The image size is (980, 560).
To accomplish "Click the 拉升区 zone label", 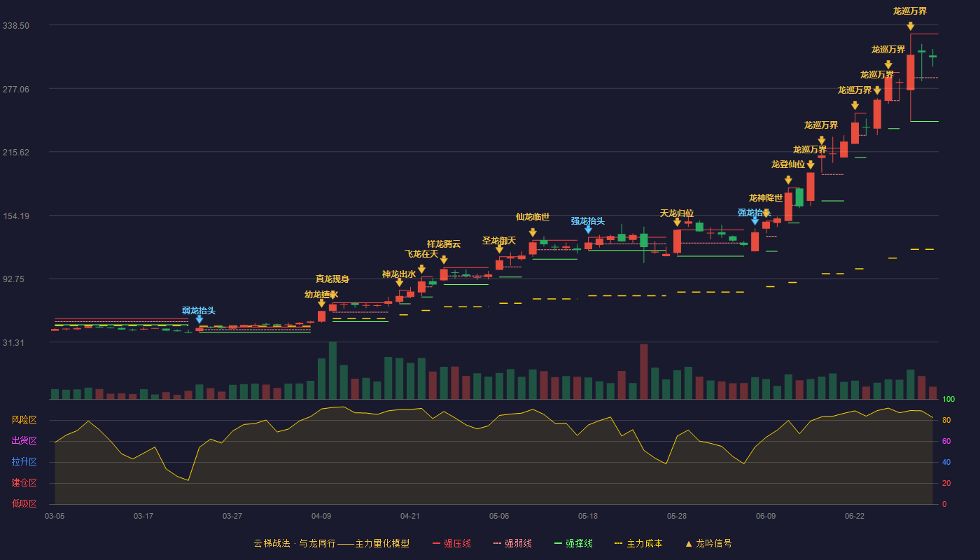I will pos(24,462).
